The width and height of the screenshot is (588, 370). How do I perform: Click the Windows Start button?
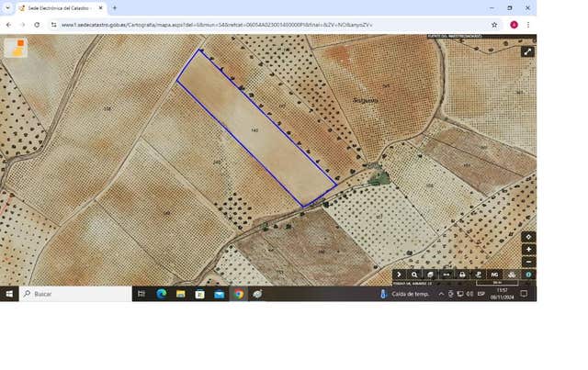pyautogui.click(x=9, y=294)
